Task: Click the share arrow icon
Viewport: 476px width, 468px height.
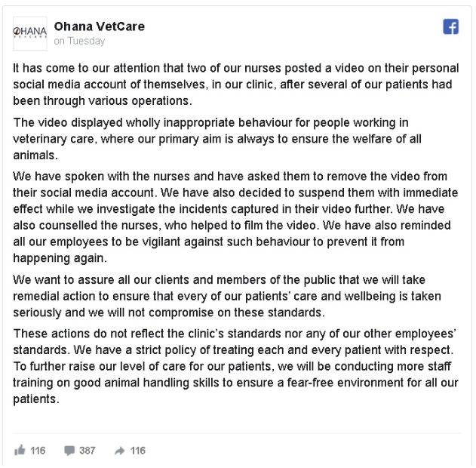Action: click(119, 451)
